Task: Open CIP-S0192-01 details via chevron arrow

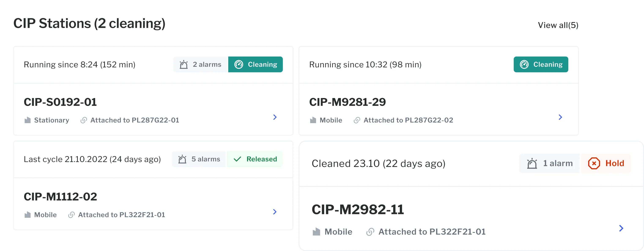Action: click(275, 117)
